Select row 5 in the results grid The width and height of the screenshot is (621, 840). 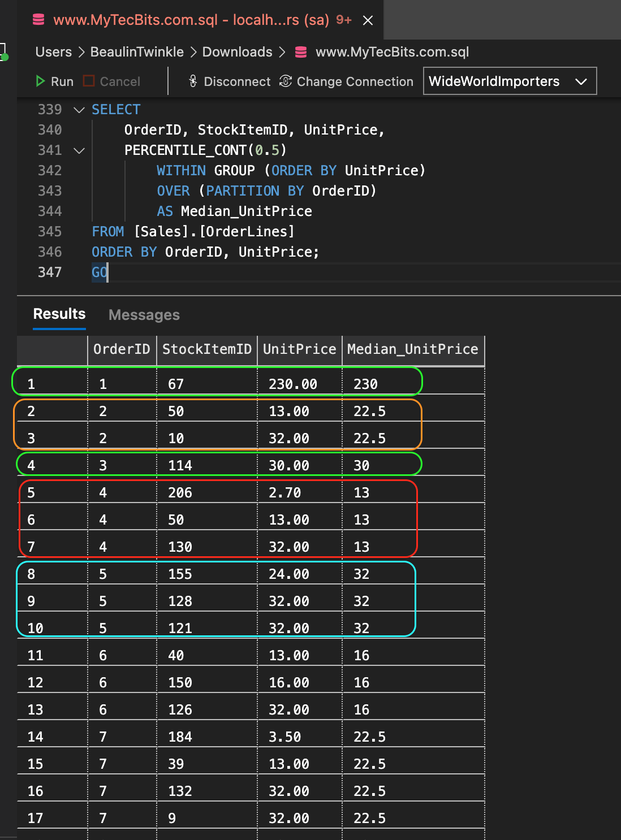(x=51, y=492)
